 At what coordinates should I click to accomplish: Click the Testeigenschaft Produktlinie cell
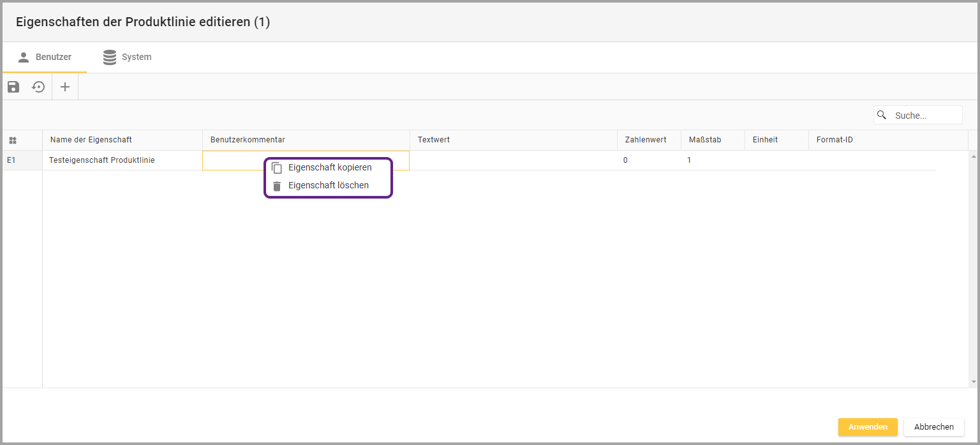[x=102, y=160]
